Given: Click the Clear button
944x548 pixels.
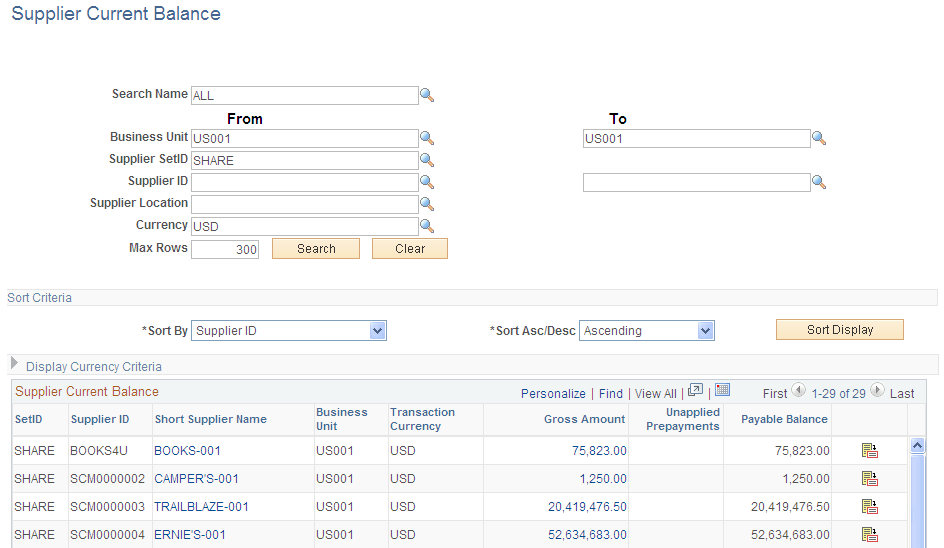Looking at the screenshot, I should (x=410, y=249).
